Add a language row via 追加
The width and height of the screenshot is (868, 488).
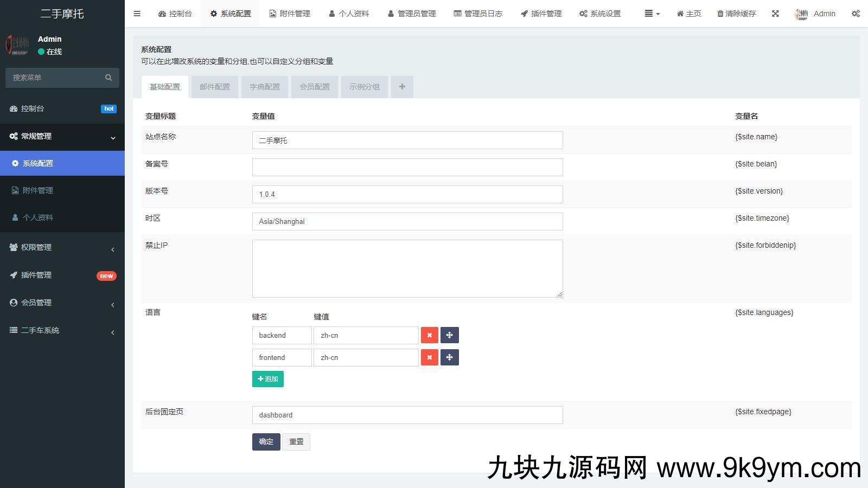pyautogui.click(x=267, y=378)
